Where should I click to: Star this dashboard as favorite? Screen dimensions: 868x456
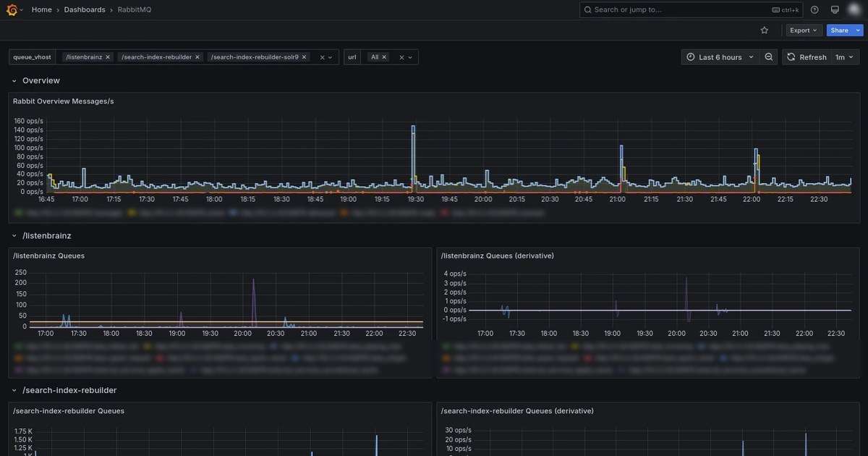[765, 30]
